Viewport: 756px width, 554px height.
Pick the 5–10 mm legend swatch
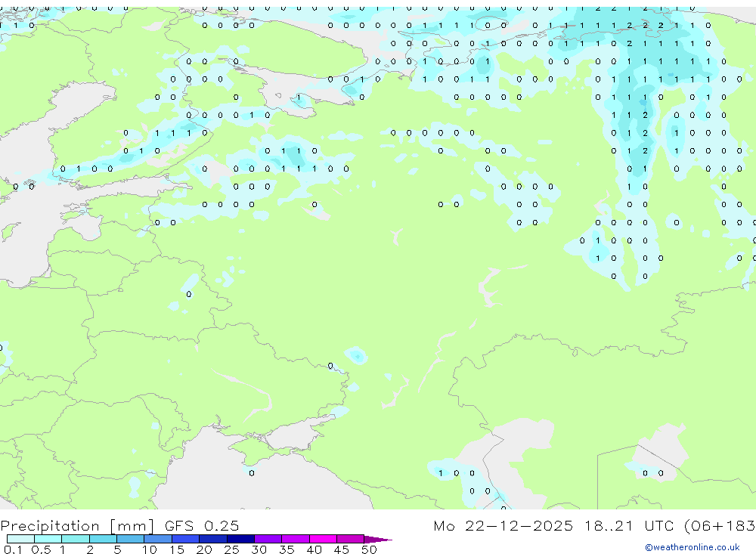coord(131,539)
